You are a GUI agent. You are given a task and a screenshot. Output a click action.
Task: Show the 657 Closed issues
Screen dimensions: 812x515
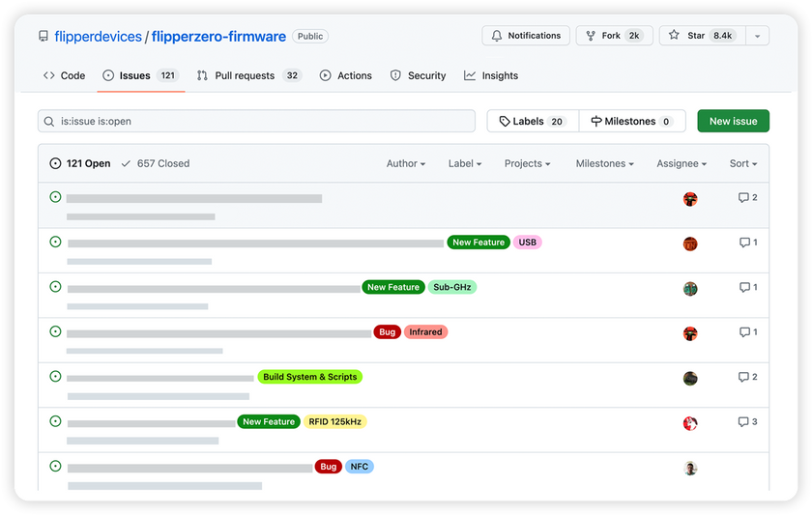[x=156, y=163]
